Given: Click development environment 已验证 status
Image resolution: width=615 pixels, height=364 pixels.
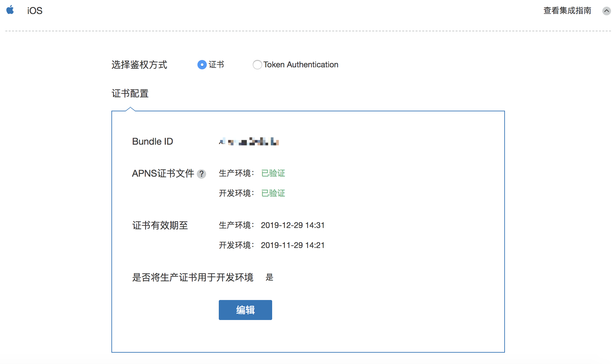Looking at the screenshot, I should 273,193.
